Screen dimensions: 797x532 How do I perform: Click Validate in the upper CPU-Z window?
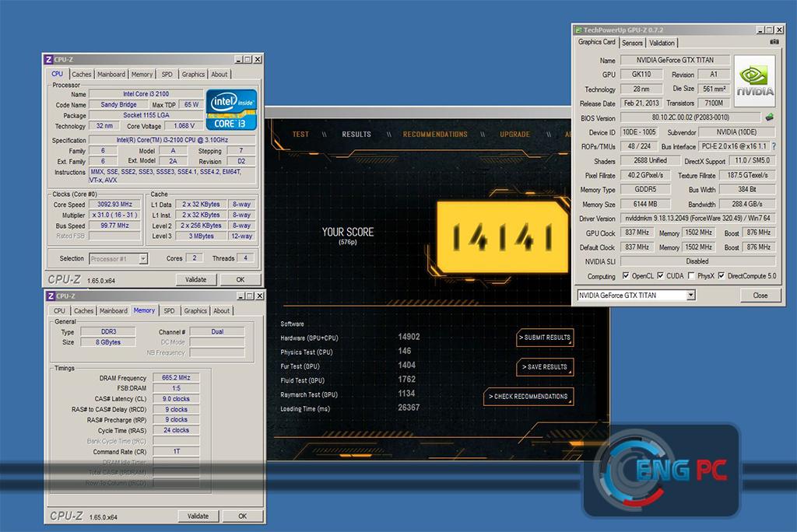coord(196,279)
